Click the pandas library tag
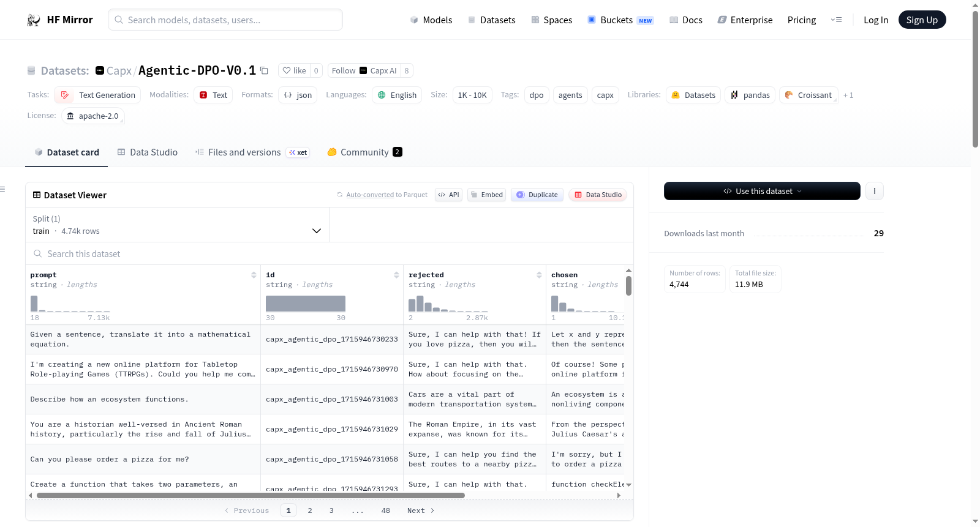The width and height of the screenshot is (980, 527). pyautogui.click(x=750, y=95)
